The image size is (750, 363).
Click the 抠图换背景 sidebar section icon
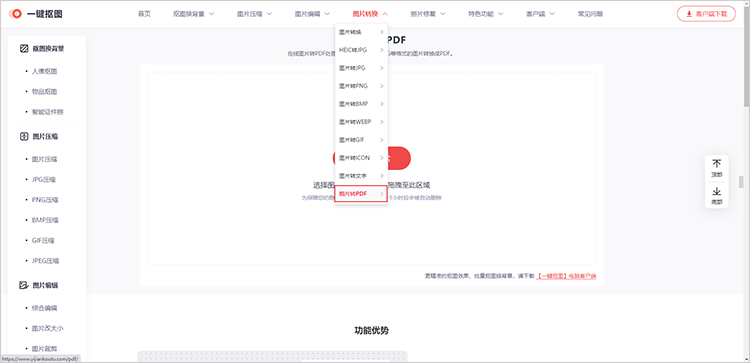[x=24, y=48]
